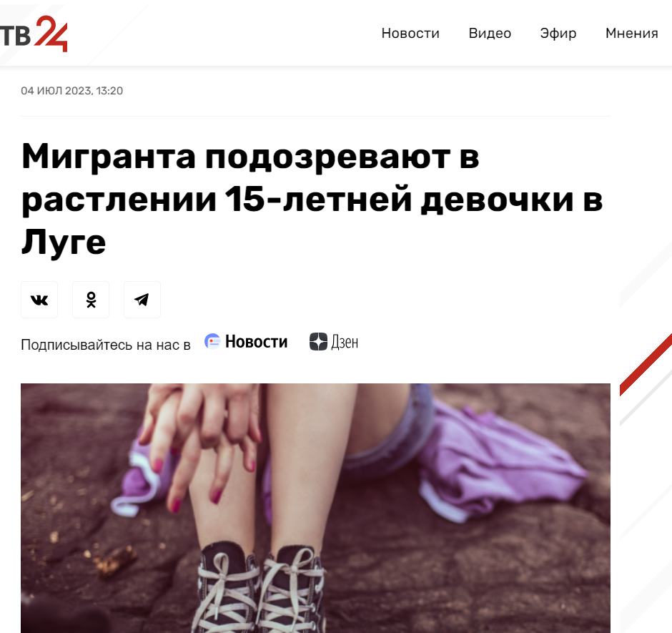Follow the bold Новости subscription link

pyautogui.click(x=256, y=342)
